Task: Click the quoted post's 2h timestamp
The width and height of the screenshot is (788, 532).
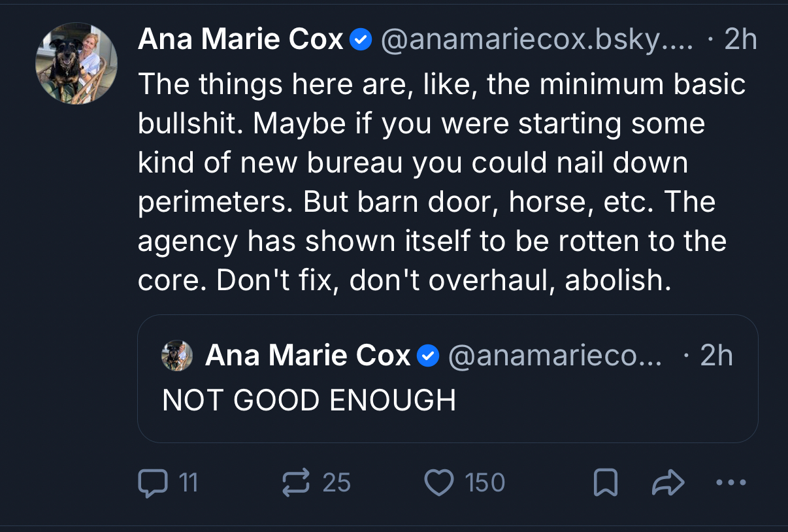Action: pyautogui.click(x=715, y=356)
